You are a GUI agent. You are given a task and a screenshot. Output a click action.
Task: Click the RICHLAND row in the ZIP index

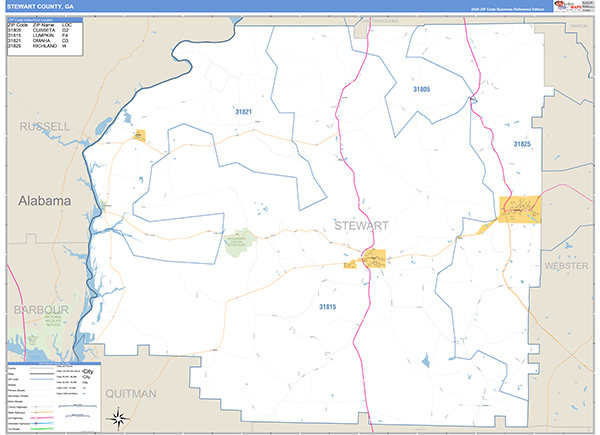38,46
